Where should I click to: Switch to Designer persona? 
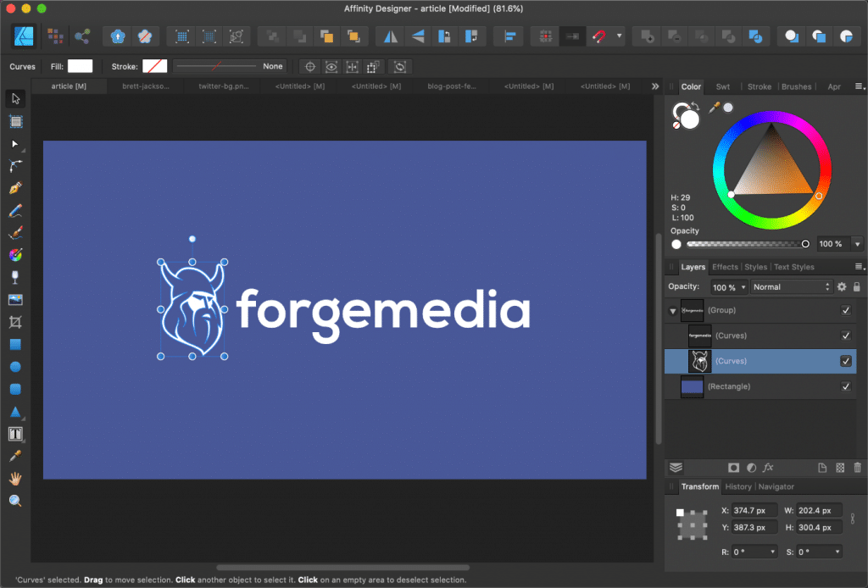click(24, 36)
